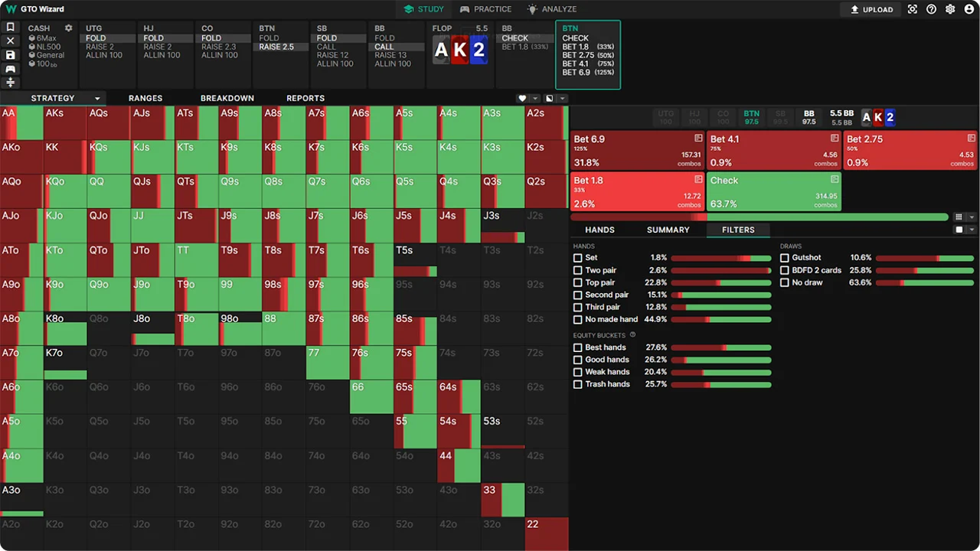Viewport: 980px width, 551px height.
Task: Select the Check action card
Action: point(773,191)
